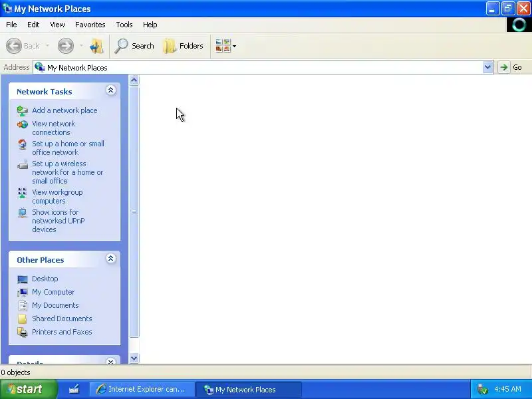This screenshot has height=399, width=532.
Task: Go to Desktop in Other Places
Action: pos(45,279)
